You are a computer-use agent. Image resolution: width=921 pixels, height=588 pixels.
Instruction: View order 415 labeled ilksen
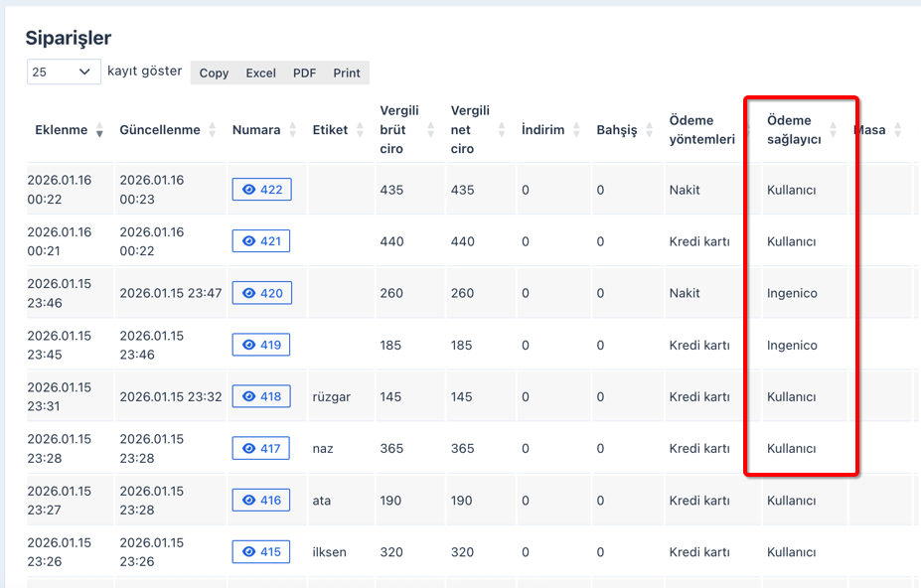[260, 552]
